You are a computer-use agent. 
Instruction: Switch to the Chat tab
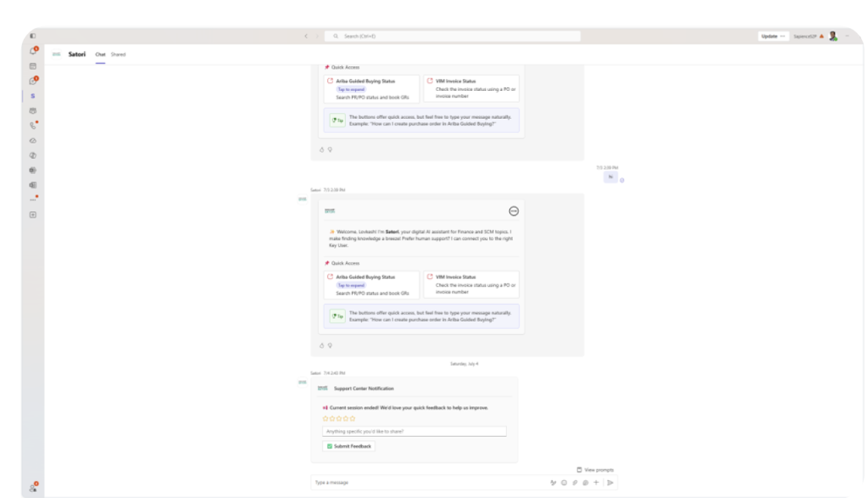[100, 54]
